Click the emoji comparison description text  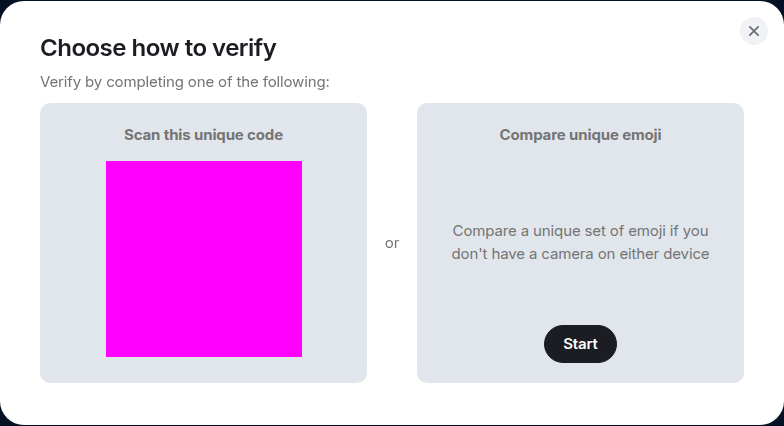click(x=580, y=243)
